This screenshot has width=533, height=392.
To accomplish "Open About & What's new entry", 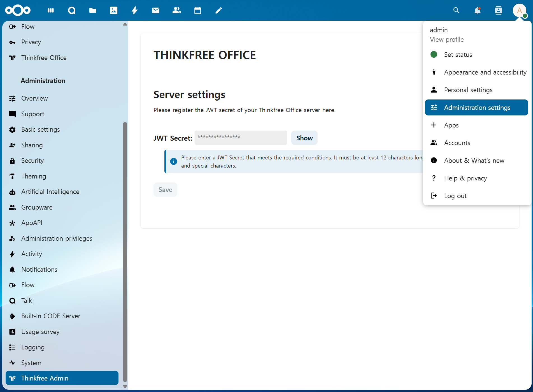I will pos(476,161).
